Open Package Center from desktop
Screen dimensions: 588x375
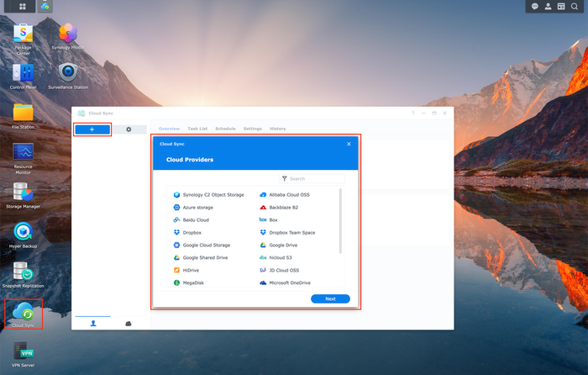23,34
